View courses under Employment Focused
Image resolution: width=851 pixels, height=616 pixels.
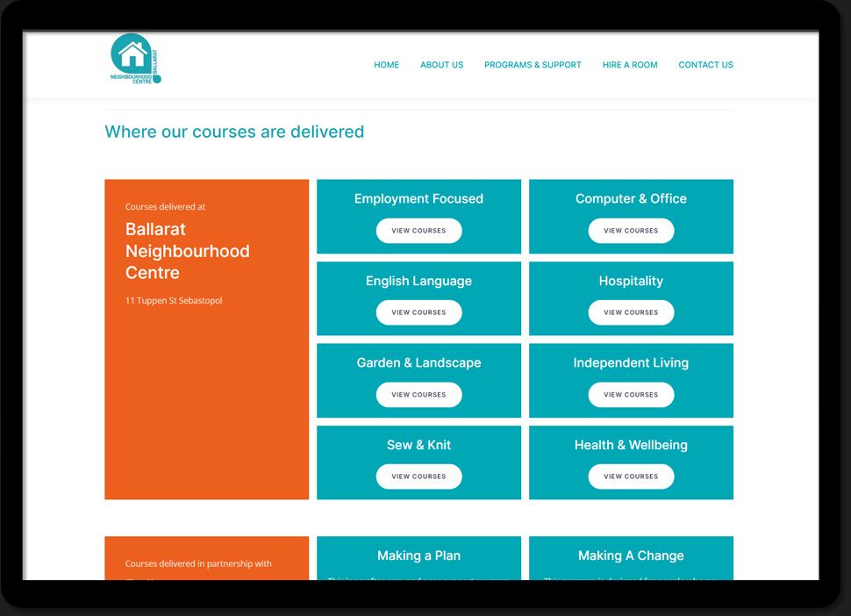pos(418,231)
